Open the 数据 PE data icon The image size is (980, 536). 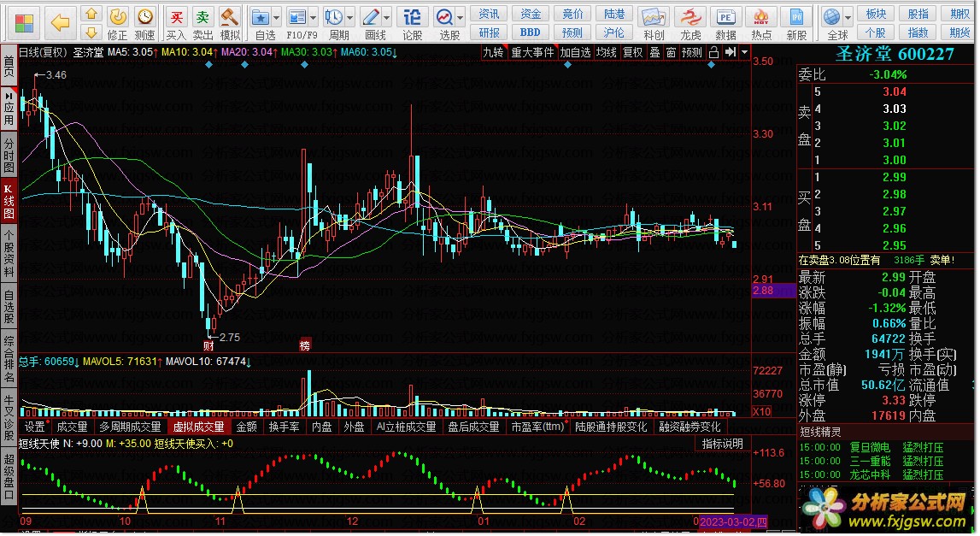[725, 17]
